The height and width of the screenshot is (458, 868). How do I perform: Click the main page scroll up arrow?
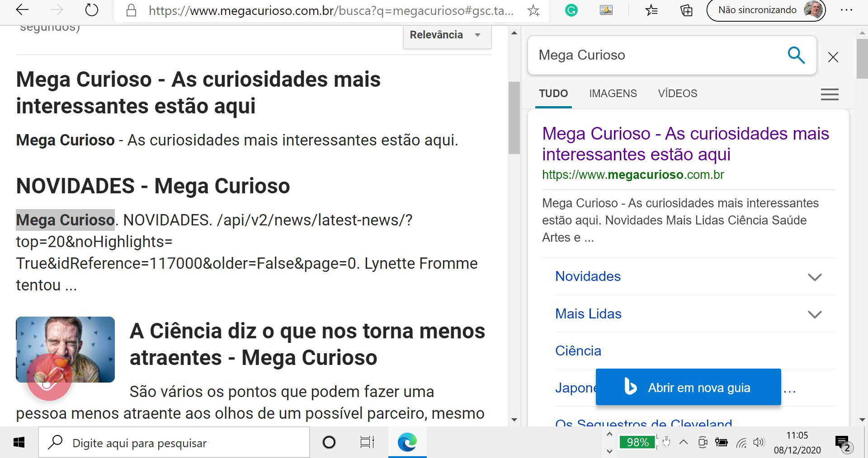coord(514,33)
